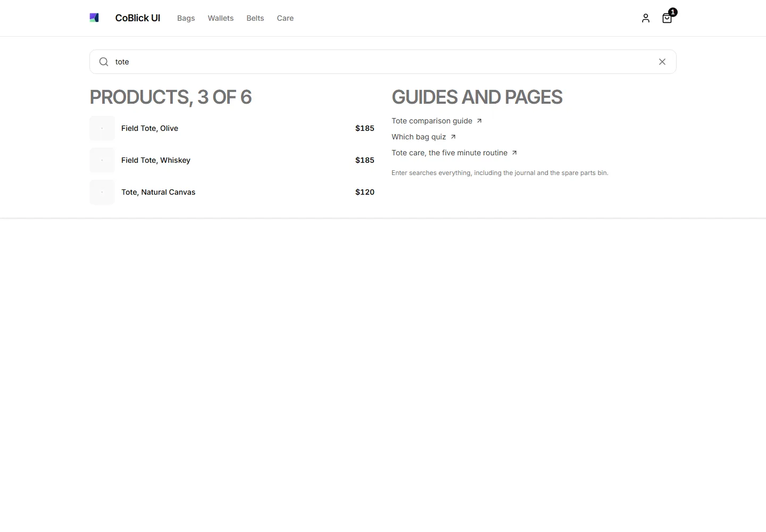
Task: Open Field Tote, Olive product result
Action: pos(232,128)
